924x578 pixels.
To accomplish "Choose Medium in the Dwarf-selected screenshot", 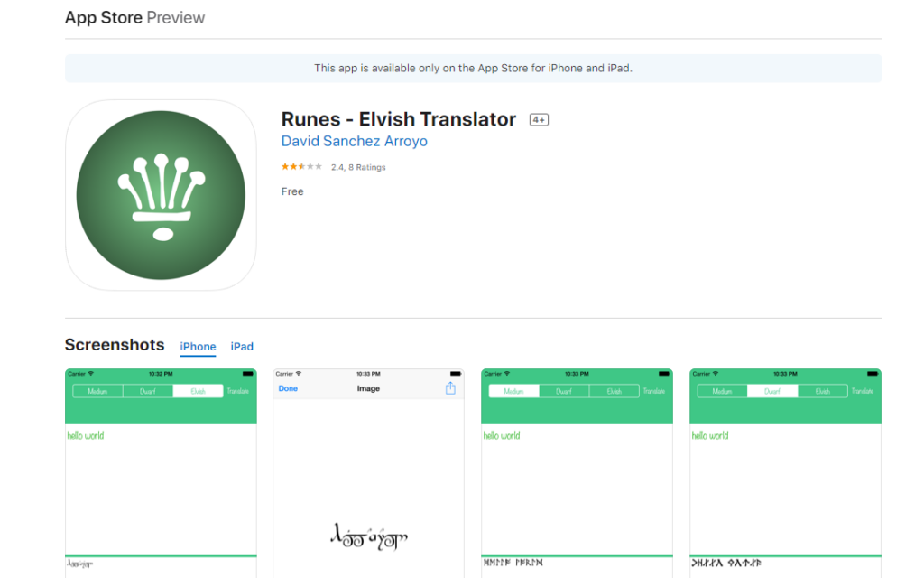I will 722,391.
